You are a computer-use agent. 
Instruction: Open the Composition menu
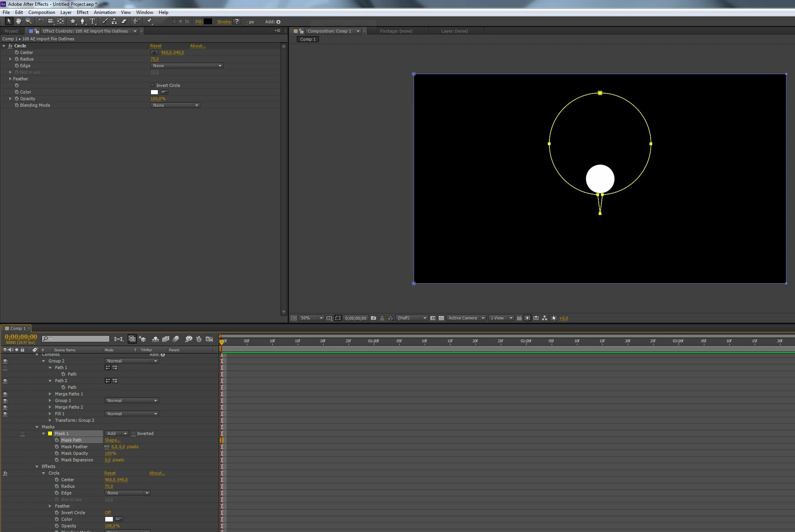pyautogui.click(x=42, y=12)
